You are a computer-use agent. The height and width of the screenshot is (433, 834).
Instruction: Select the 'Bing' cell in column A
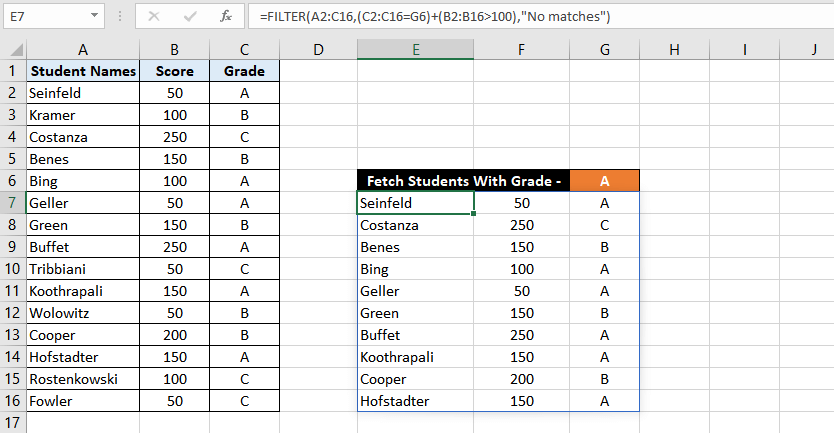click(x=83, y=181)
